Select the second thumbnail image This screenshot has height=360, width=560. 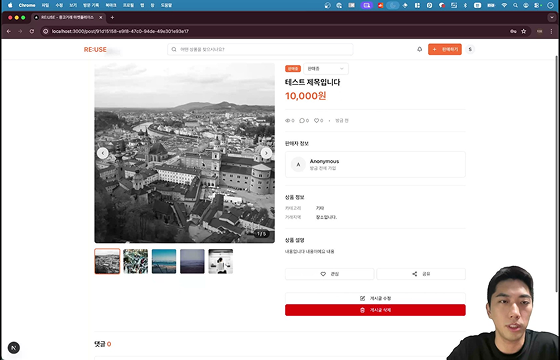(135, 261)
